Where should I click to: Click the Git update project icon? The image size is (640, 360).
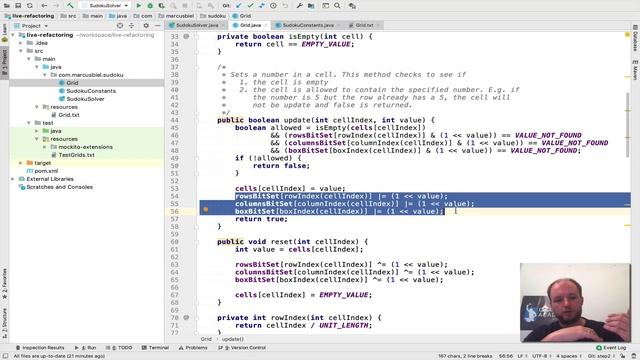239,6
